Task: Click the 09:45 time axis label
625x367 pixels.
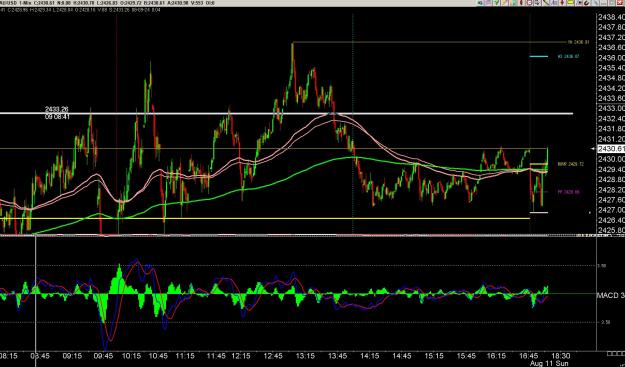Action: pos(104,356)
